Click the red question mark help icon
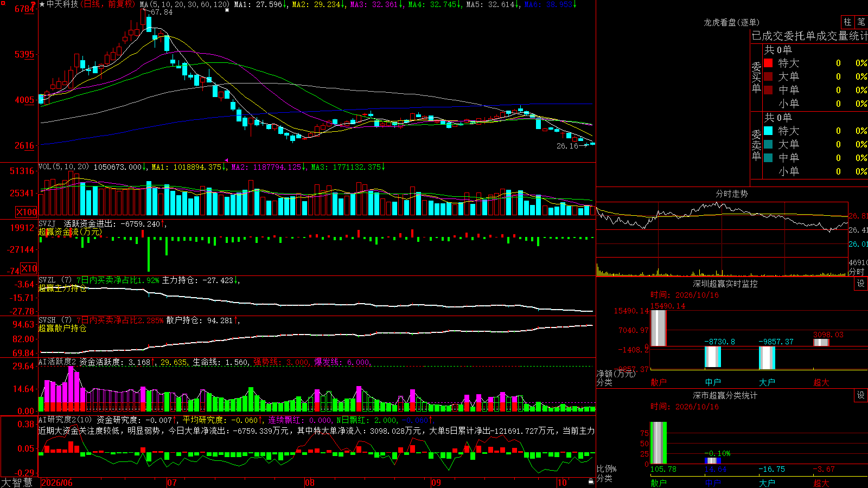This screenshot has width=868, height=488. click(x=34, y=4)
